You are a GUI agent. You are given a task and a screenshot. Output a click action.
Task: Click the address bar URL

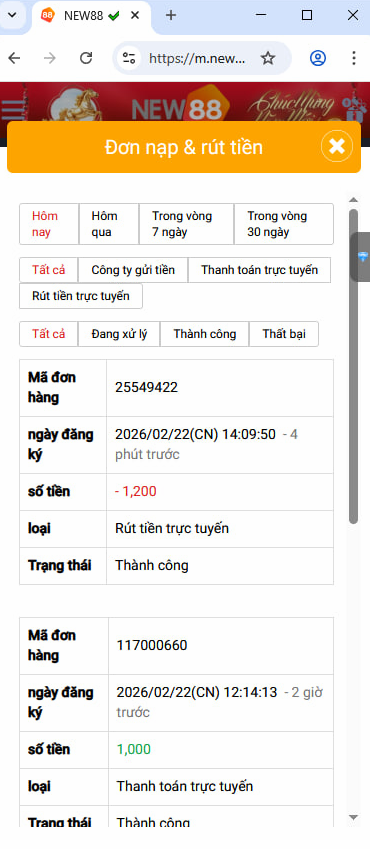[197, 58]
